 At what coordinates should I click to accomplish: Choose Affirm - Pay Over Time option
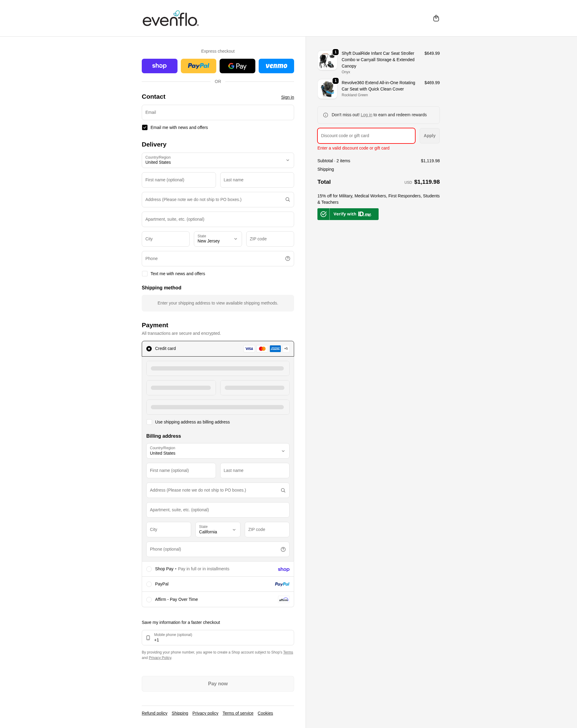tap(149, 600)
